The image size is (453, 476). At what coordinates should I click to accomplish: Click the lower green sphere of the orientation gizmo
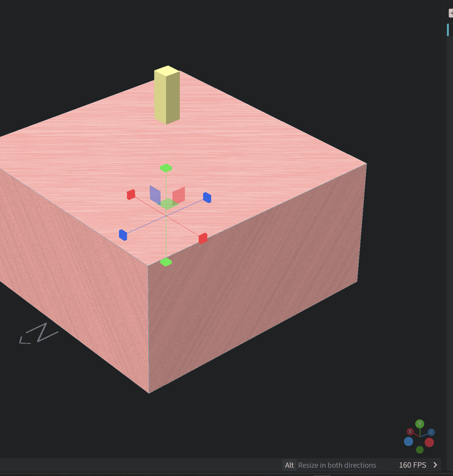point(420,450)
